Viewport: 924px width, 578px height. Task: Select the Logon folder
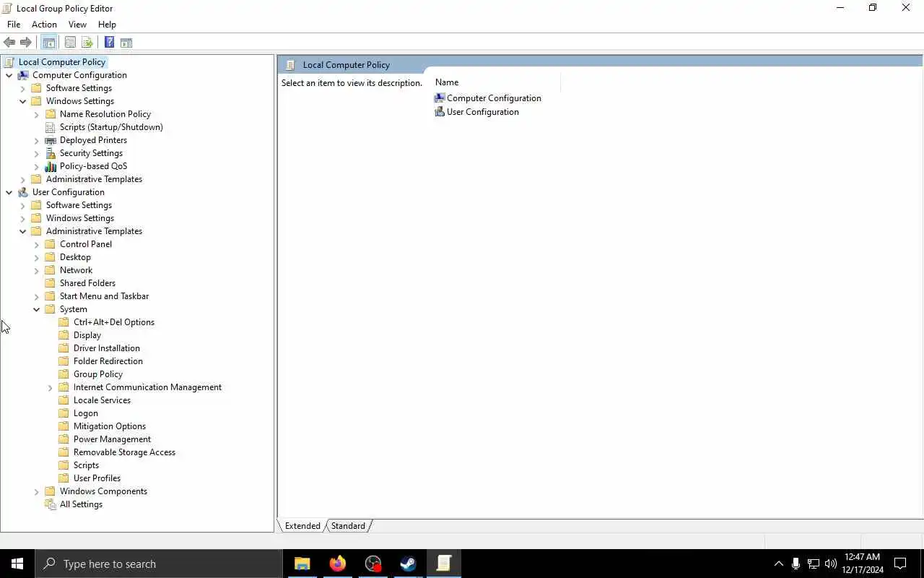pos(86,413)
